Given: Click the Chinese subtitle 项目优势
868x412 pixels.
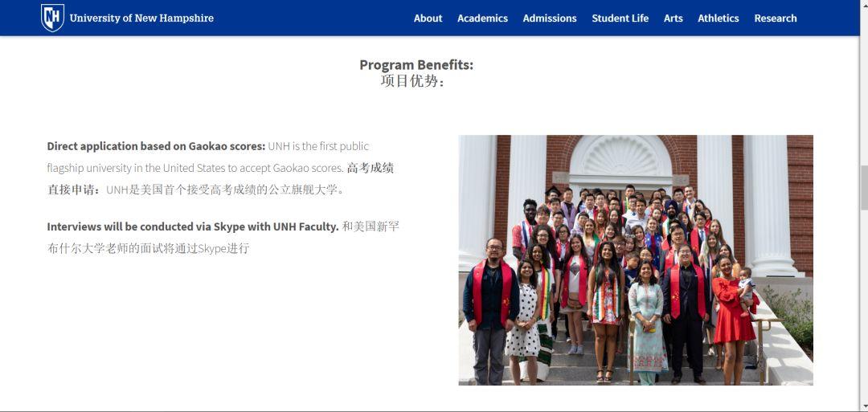Looking at the screenshot, I should (411, 81).
